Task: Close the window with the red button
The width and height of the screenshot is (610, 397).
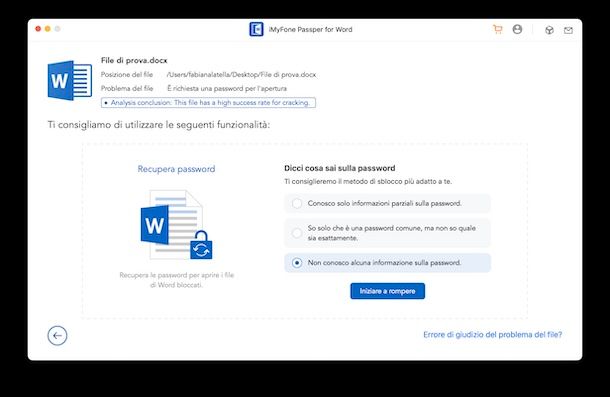Action: coord(38,29)
